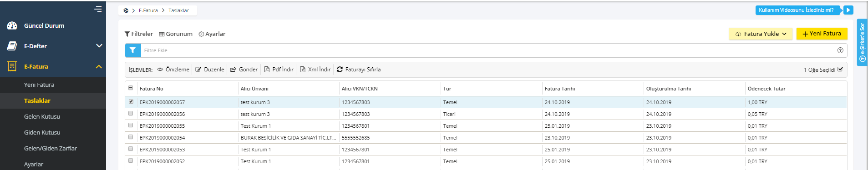Check the row EPK2019000002052
Image resolution: width=868 pixels, height=170 pixels.
pyautogui.click(x=131, y=161)
